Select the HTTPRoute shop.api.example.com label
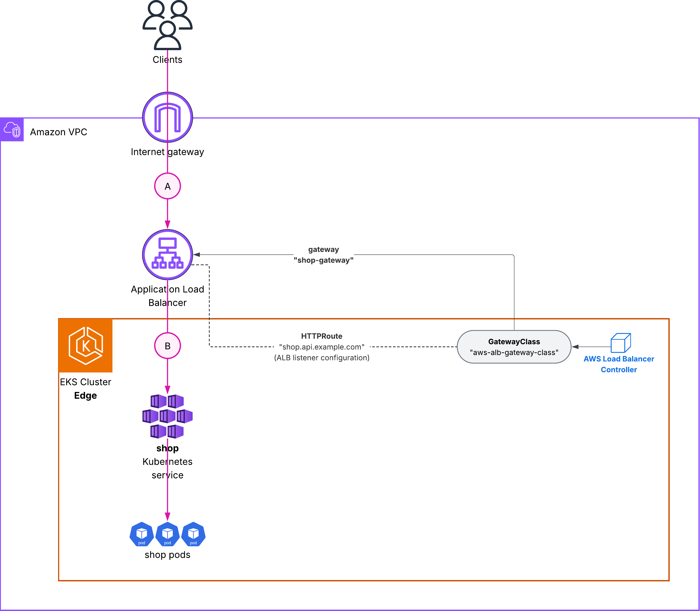 (x=321, y=347)
